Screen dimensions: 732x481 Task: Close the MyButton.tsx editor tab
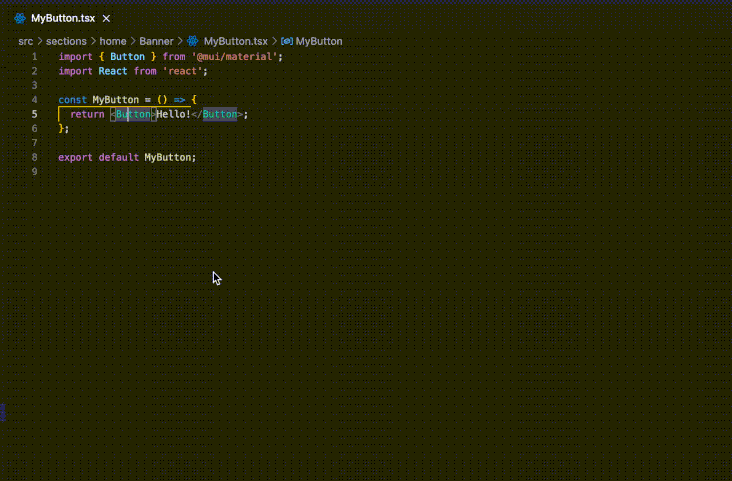point(106,18)
